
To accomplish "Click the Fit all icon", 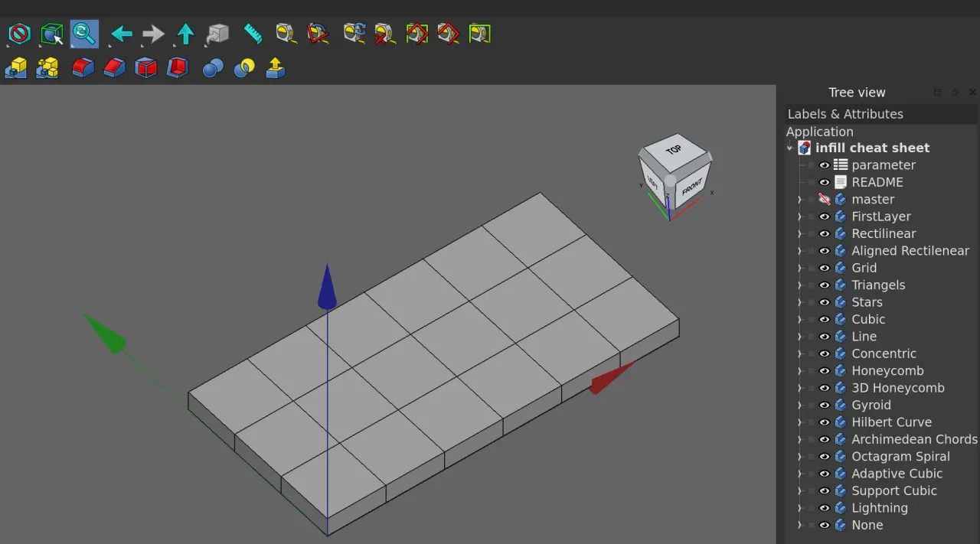I will point(84,34).
